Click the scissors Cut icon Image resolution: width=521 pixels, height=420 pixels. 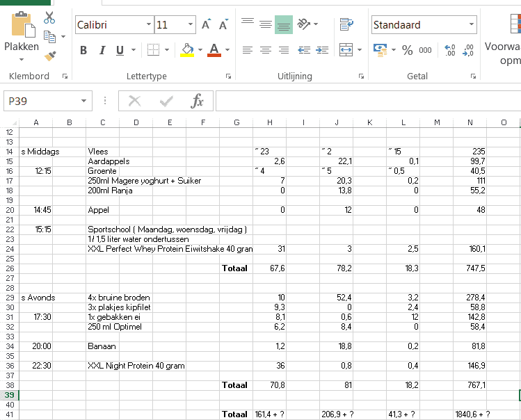click(49, 18)
